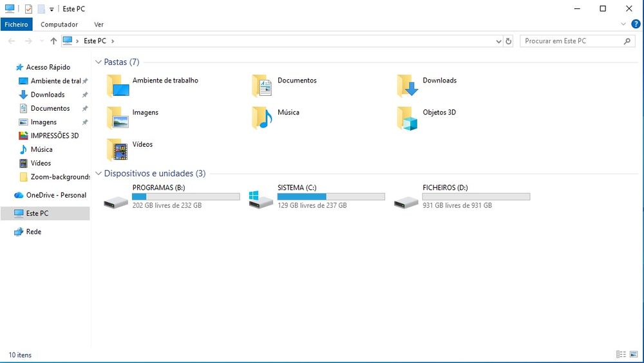Expand the ribbon with the chevron
This screenshot has height=363, width=644.
click(623, 24)
